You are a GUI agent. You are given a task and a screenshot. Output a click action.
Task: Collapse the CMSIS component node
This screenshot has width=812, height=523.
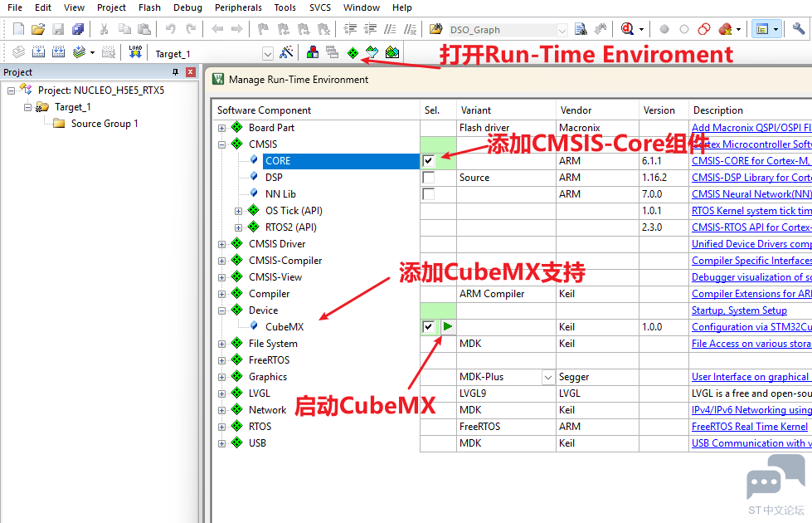221,144
